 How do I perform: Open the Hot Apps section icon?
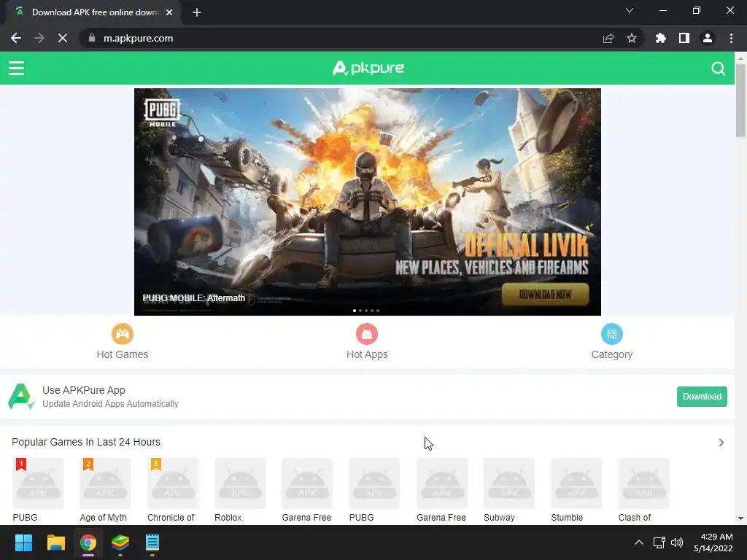click(x=367, y=334)
